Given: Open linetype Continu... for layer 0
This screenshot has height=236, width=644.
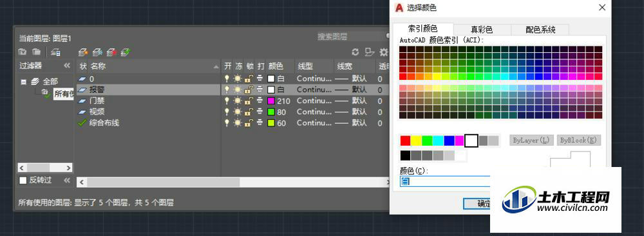Looking at the screenshot, I should pyautogui.click(x=314, y=79).
